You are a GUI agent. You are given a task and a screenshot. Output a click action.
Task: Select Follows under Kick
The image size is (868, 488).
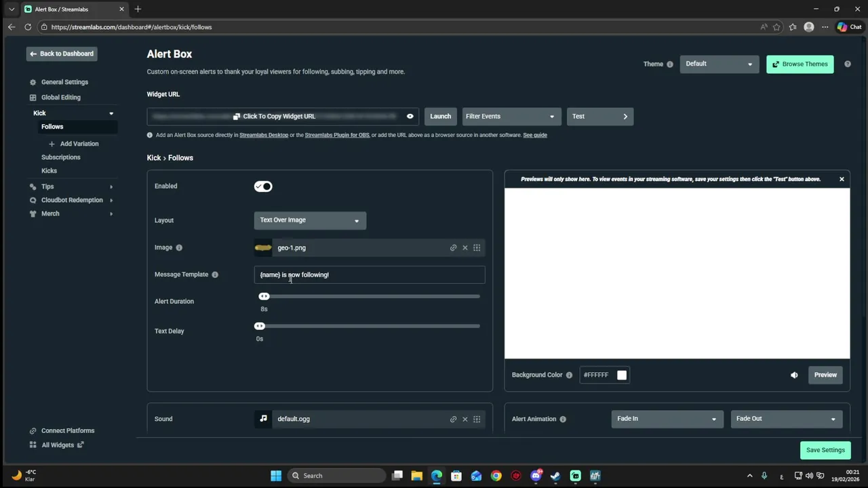[52, 127]
